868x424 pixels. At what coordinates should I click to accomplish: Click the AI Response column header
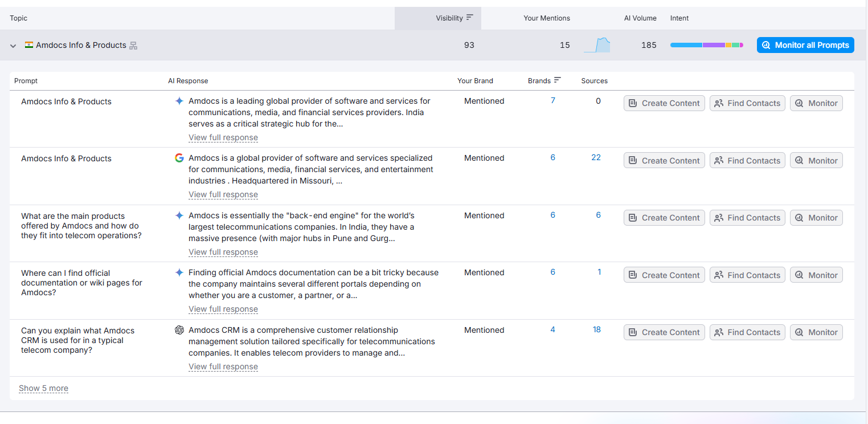[188, 81]
